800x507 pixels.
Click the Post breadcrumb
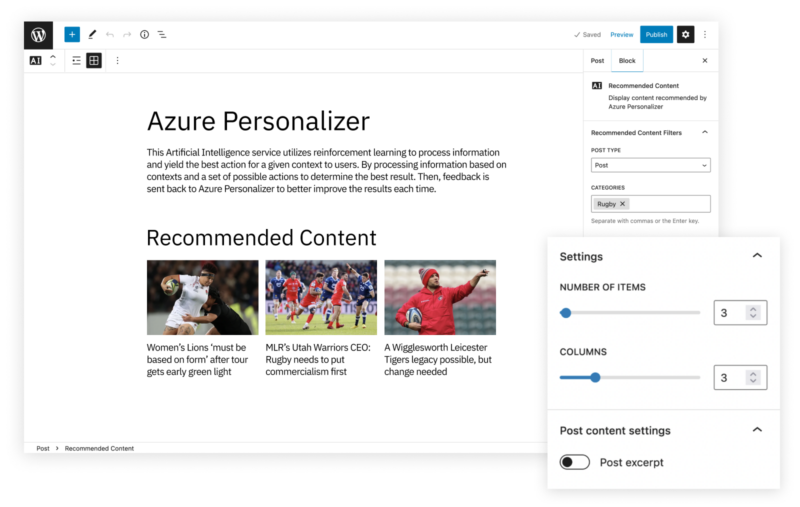click(43, 448)
